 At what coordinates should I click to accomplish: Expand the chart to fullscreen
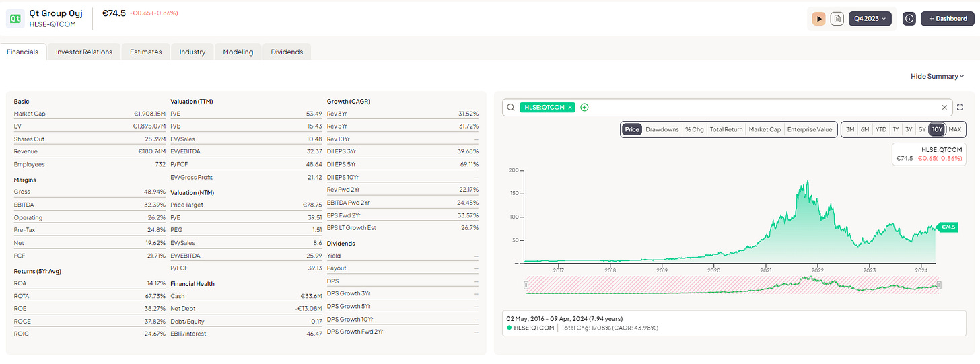coord(960,107)
